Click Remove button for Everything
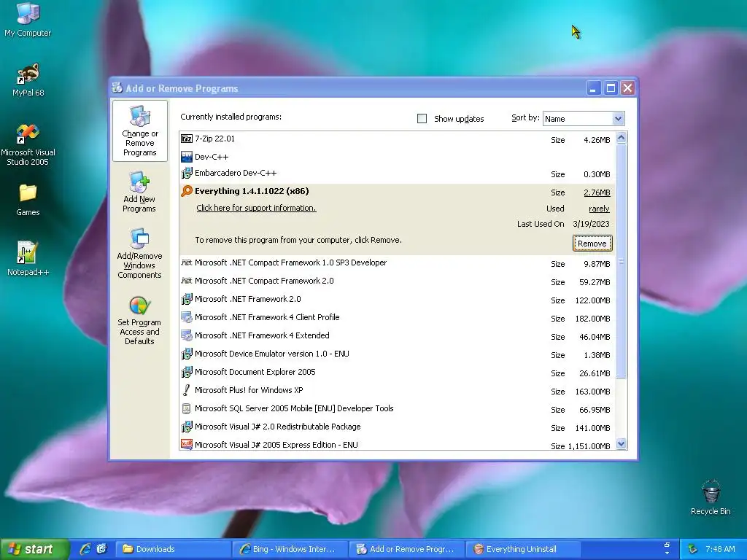The height and width of the screenshot is (560, 747). (592, 244)
